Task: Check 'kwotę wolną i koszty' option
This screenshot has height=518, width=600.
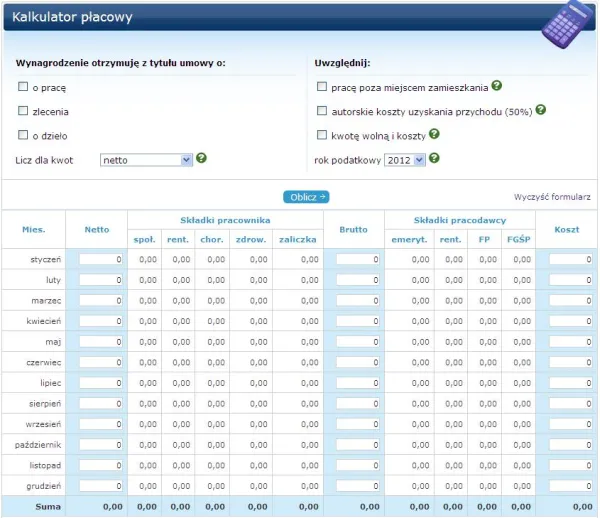Action: pyautogui.click(x=321, y=135)
